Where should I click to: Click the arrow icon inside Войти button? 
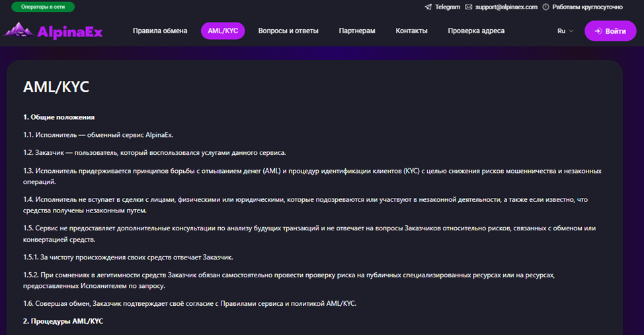click(x=597, y=31)
